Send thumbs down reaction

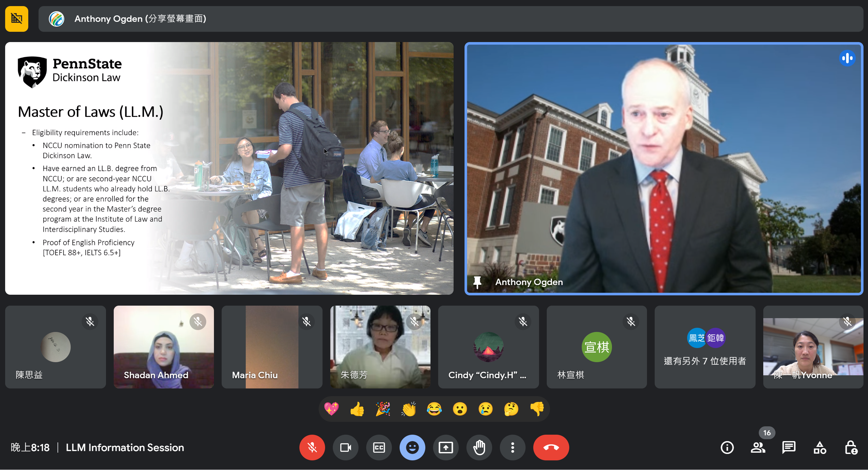coord(537,409)
